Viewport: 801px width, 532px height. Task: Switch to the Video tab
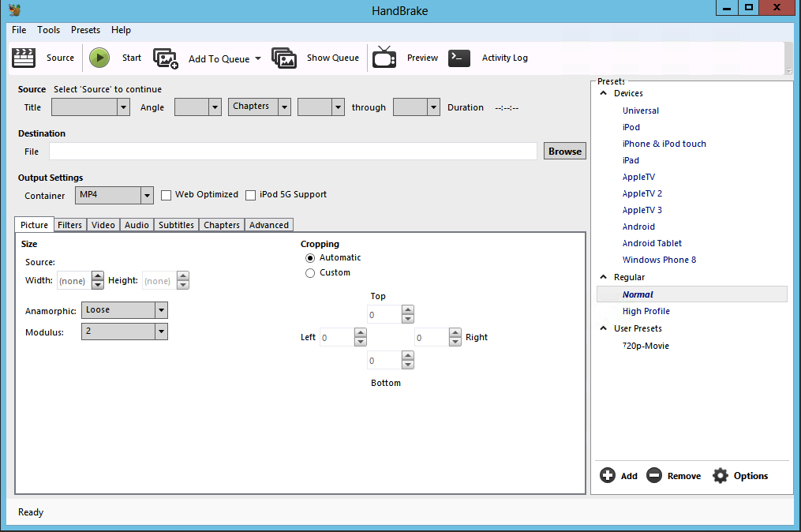coord(103,225)
